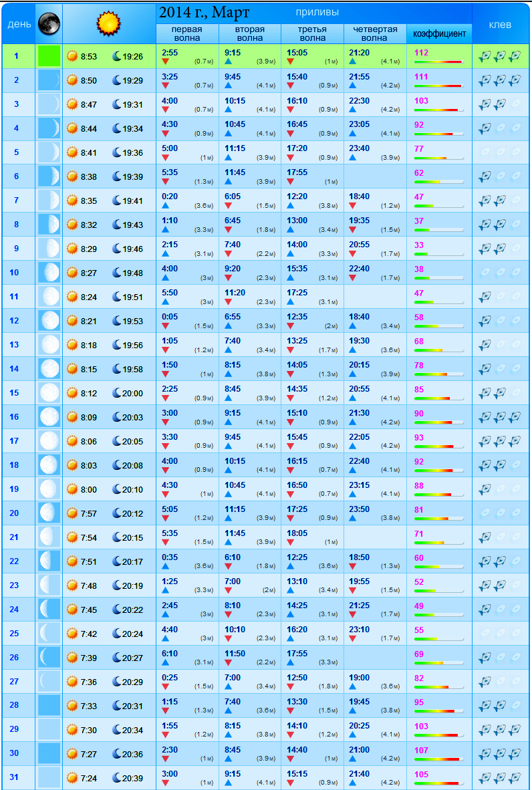Click the 'приливы' header label
Screen dimensions: 532x790
coord(317,13)
